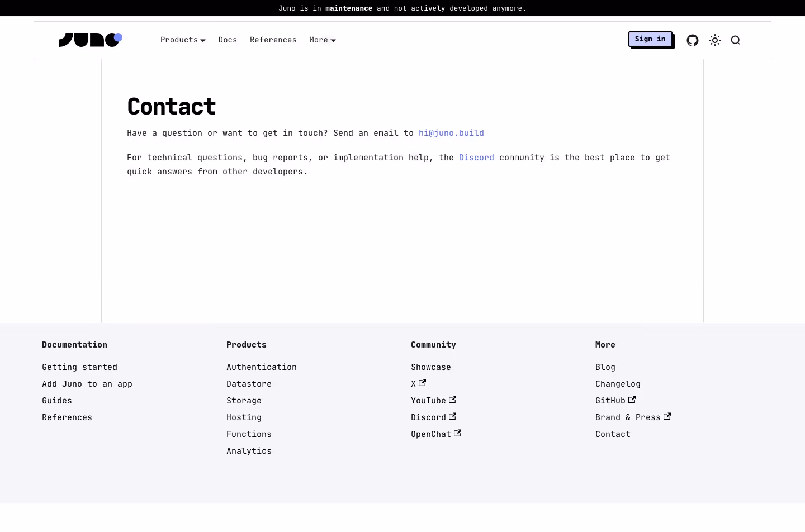
Task: Expand the Products dropdown in navbar
Action: pyautogui.click(x=183, y=40)
